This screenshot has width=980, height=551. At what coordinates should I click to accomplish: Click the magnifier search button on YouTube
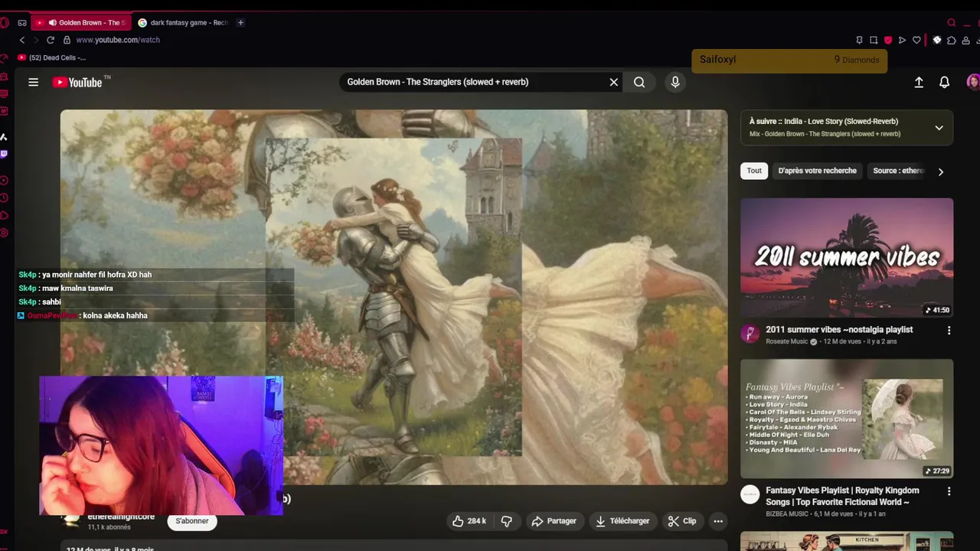tap(639, 82)
